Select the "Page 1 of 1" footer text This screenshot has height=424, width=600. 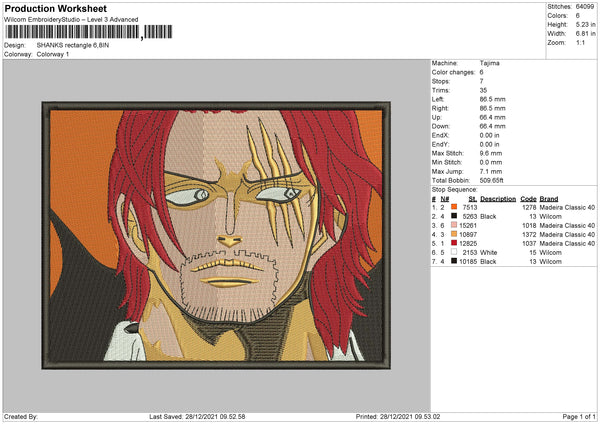tap(579, 416)
